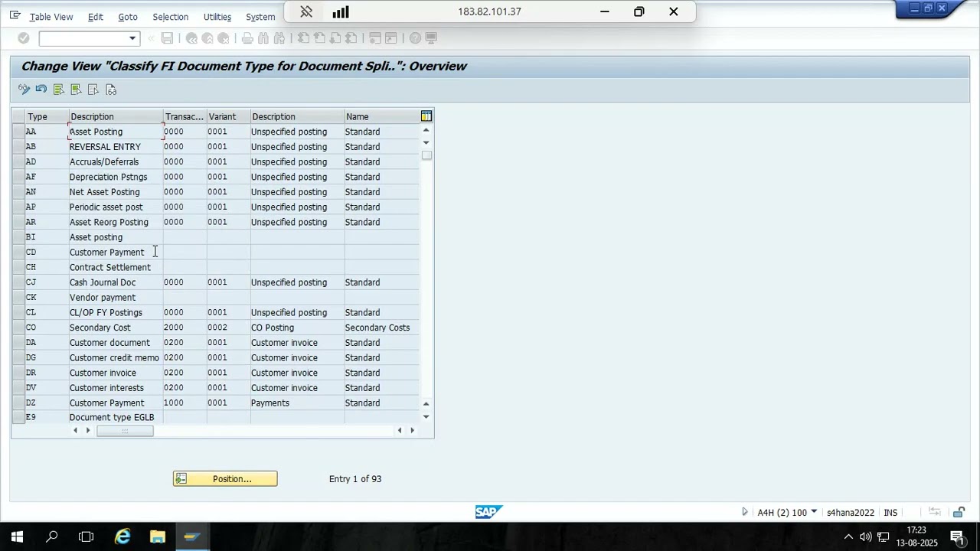Open the SAP window system menu icon
This screenshot has height=551, width=980.
coord(15,16)
